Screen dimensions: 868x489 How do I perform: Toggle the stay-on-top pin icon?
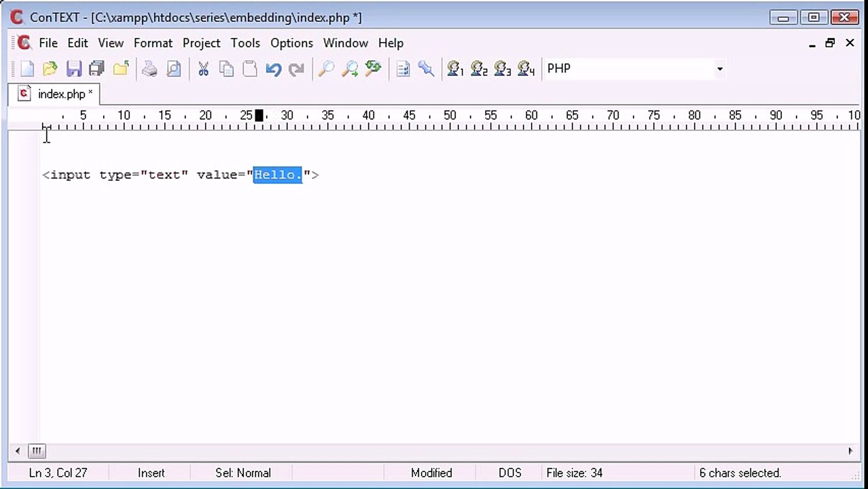[426, 69]
